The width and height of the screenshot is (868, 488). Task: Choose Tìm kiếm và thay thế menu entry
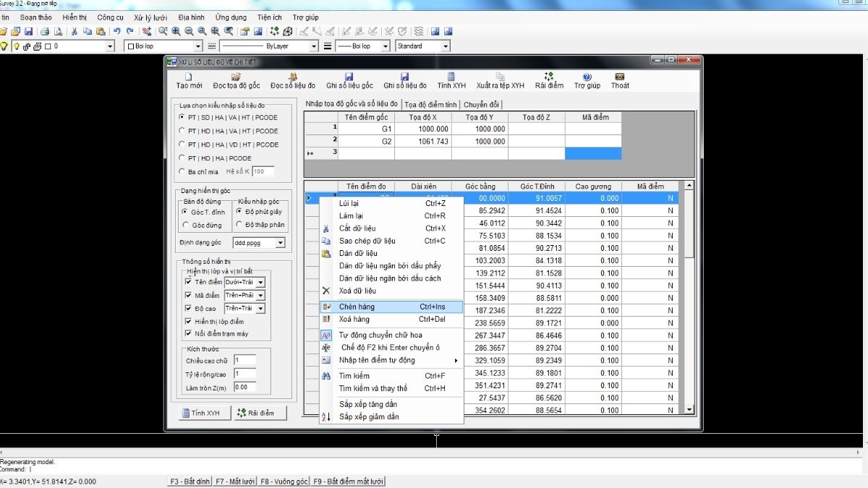click(x=391, y=388)
